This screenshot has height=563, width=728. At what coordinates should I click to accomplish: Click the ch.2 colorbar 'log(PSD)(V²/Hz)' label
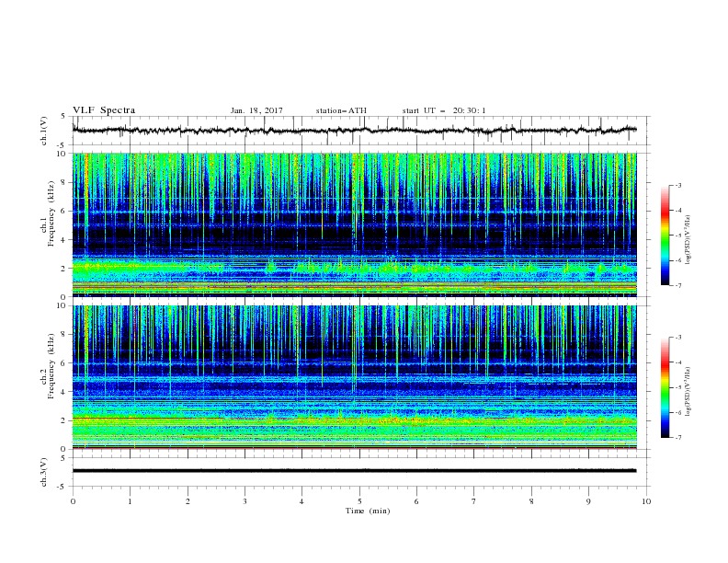tap(688, 391)
